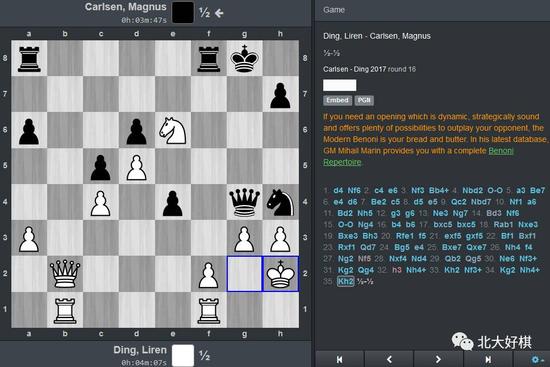
Task: Open the board settings gear menu
Action: click(536, 359)
